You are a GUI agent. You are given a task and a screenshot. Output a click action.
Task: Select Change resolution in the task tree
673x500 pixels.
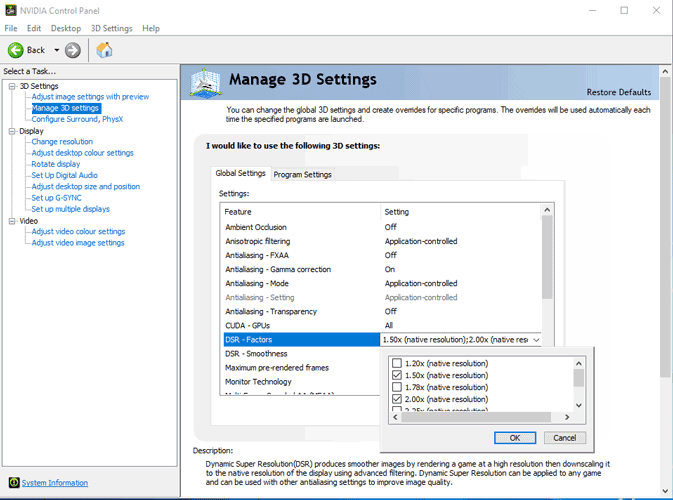(x=62, y=142)
